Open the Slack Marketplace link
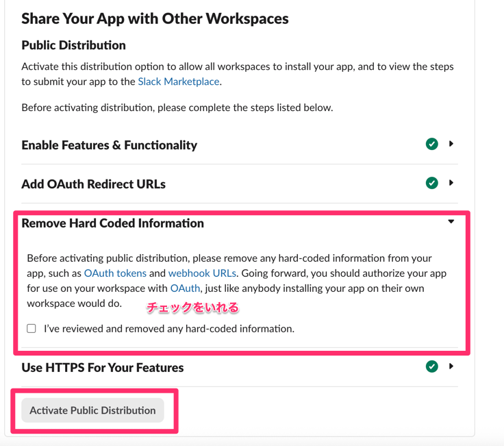Screen dimensions: 504x446 (178, 82)
